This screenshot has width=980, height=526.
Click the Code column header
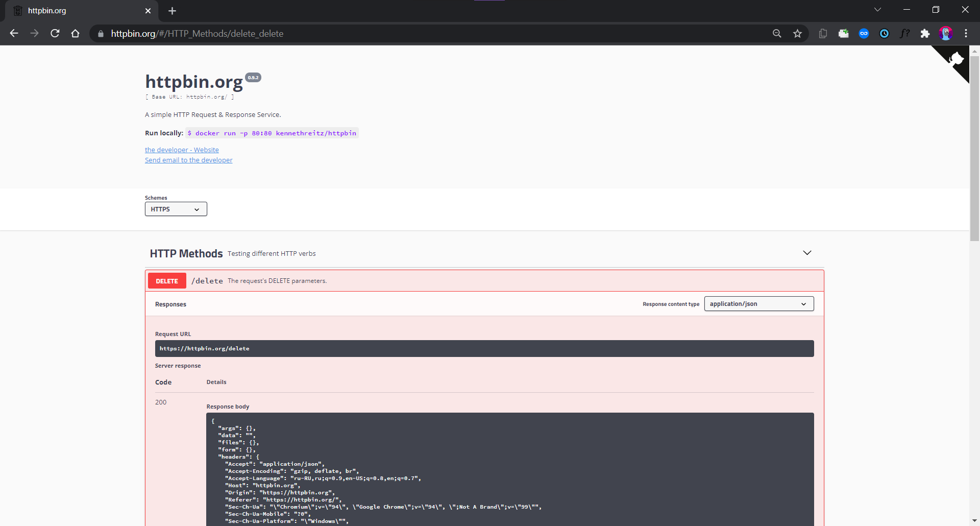coord(163,382)
